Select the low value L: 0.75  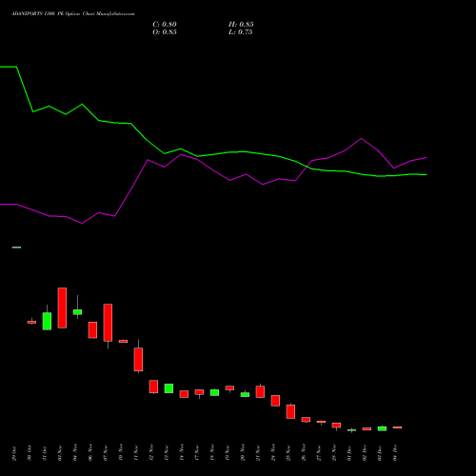point(241,32)
